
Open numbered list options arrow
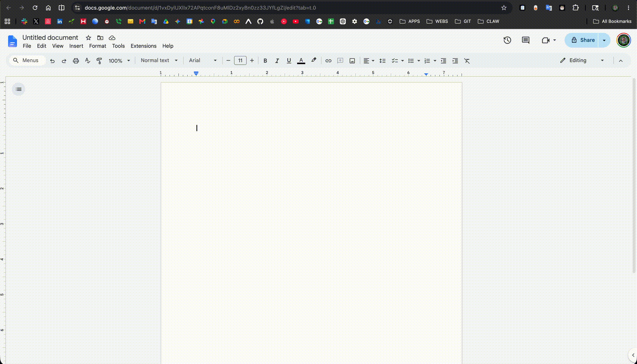pos(435,61)
